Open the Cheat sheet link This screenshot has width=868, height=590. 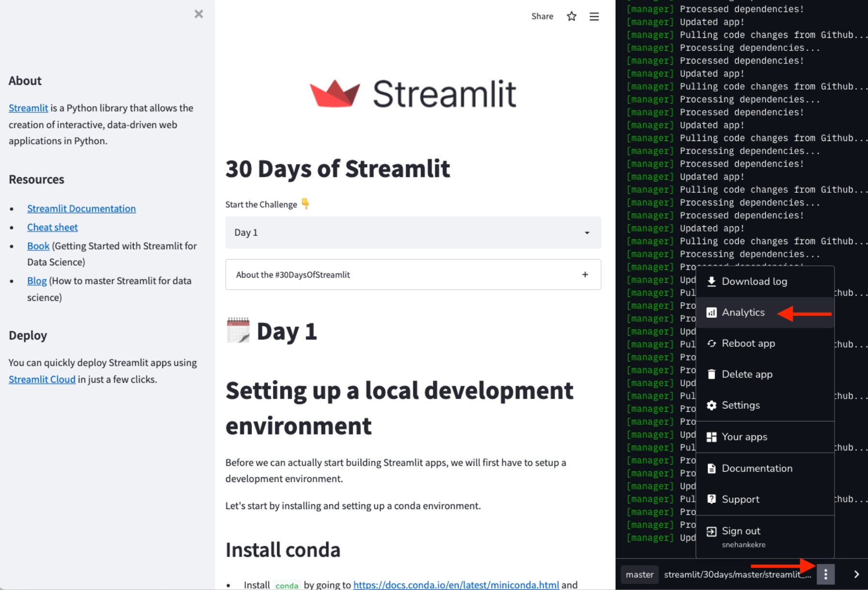(x=52, y=227)
